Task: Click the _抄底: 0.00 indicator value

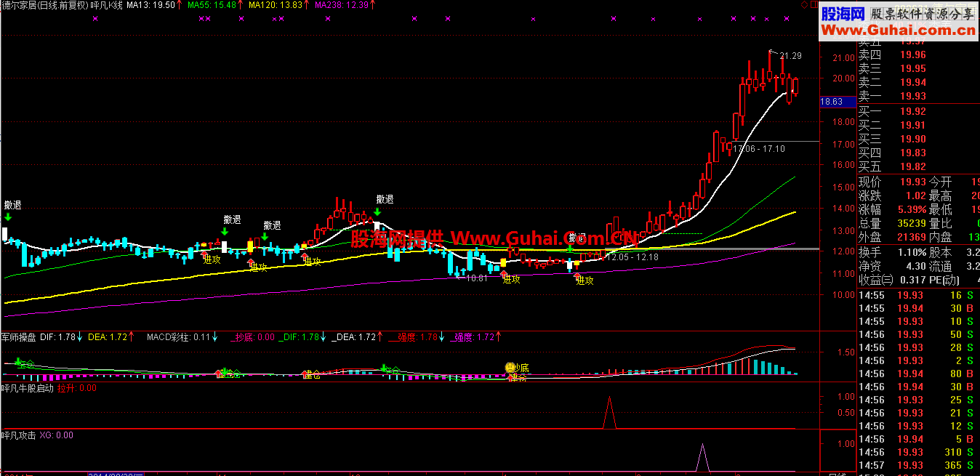Action: pos(253,337)
